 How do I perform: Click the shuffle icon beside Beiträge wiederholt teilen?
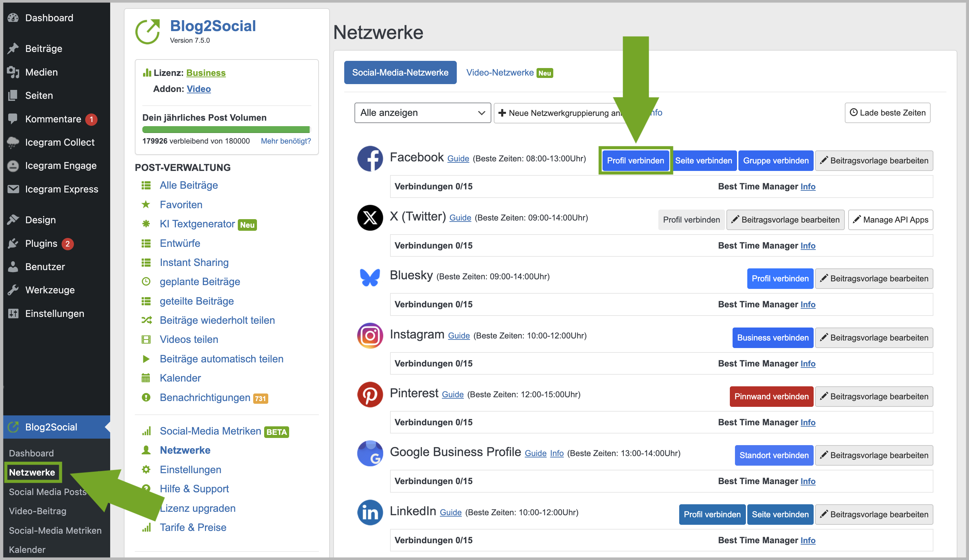tap(146, 320)
